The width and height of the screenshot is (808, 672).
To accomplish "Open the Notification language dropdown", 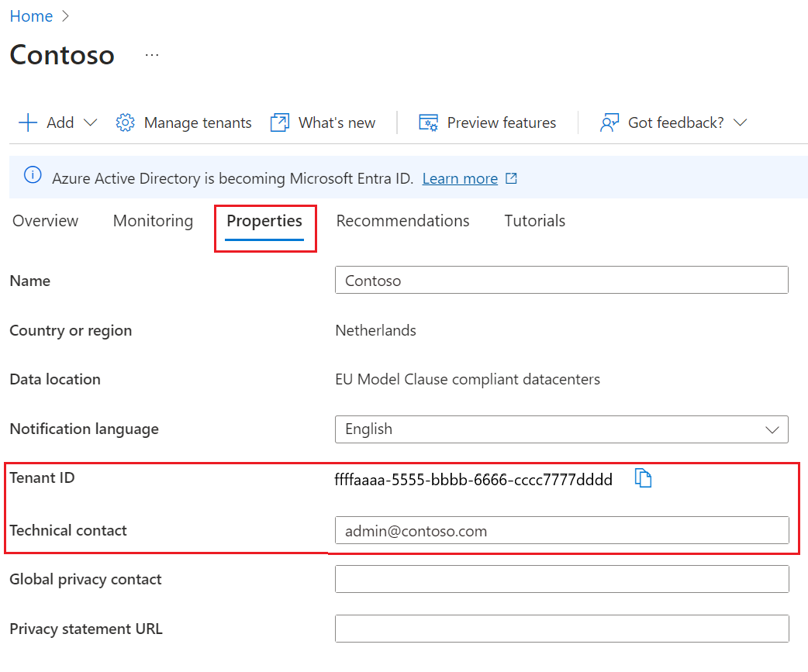I will (561, 429).
